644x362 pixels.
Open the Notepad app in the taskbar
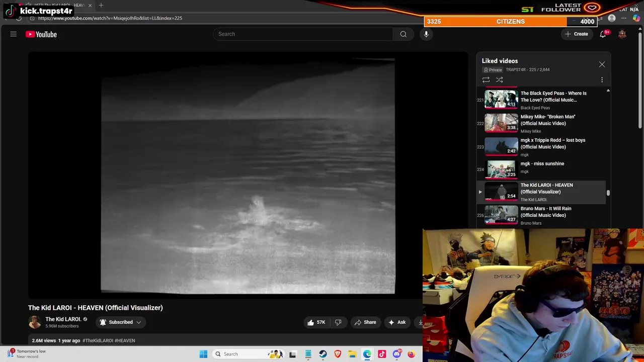point(308,354)
